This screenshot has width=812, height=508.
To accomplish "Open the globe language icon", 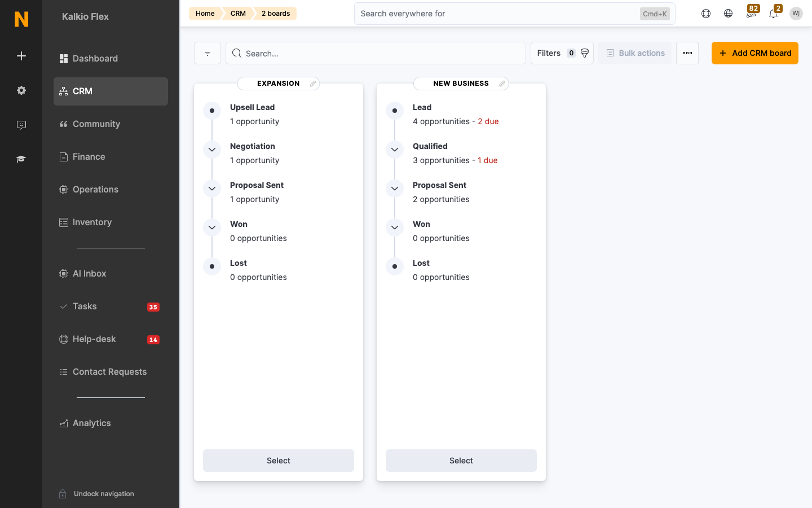I will click(x=729, y=14).
